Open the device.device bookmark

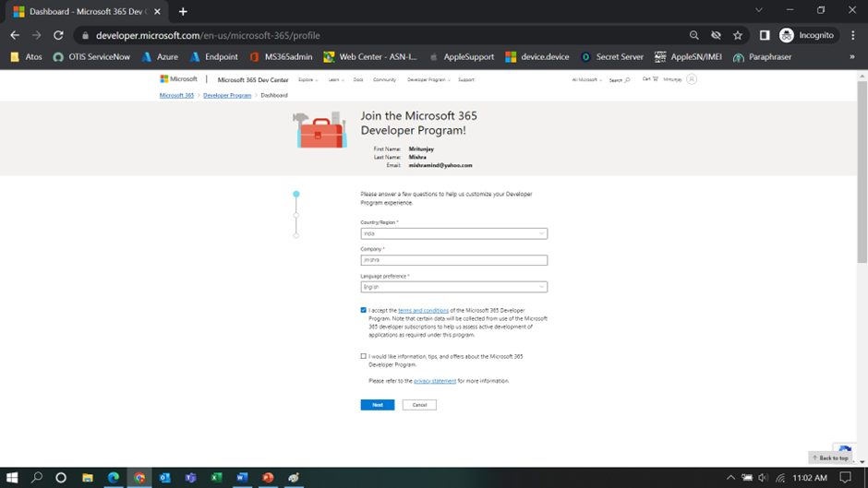537,57
